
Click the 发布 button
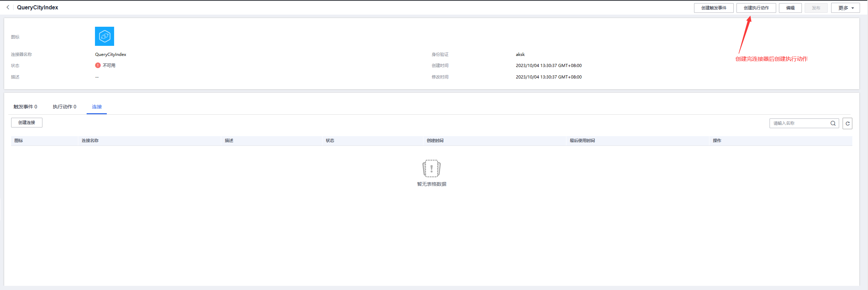816,8
